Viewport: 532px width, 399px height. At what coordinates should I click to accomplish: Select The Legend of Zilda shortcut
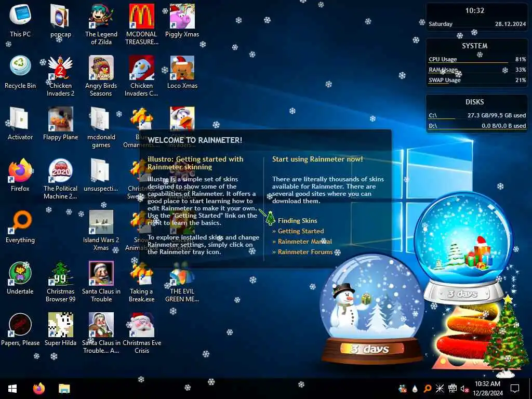[101, 24]
